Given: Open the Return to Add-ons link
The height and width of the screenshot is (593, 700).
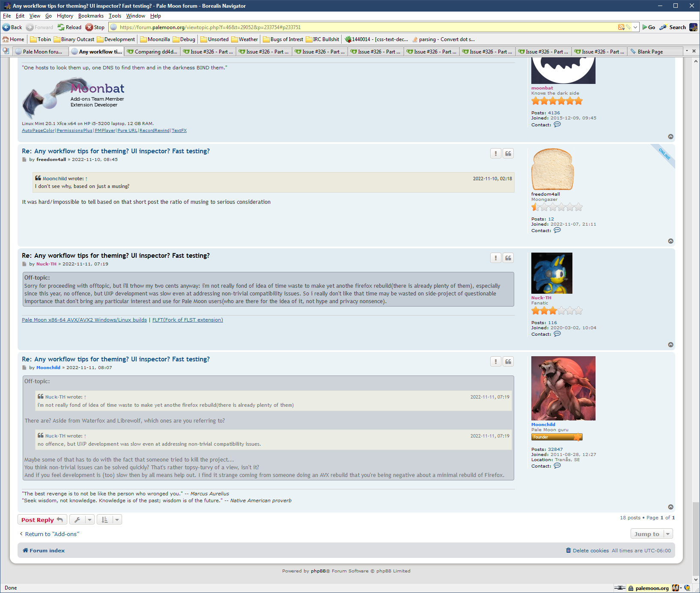Looking at the screenshot, I should point(50,534).
